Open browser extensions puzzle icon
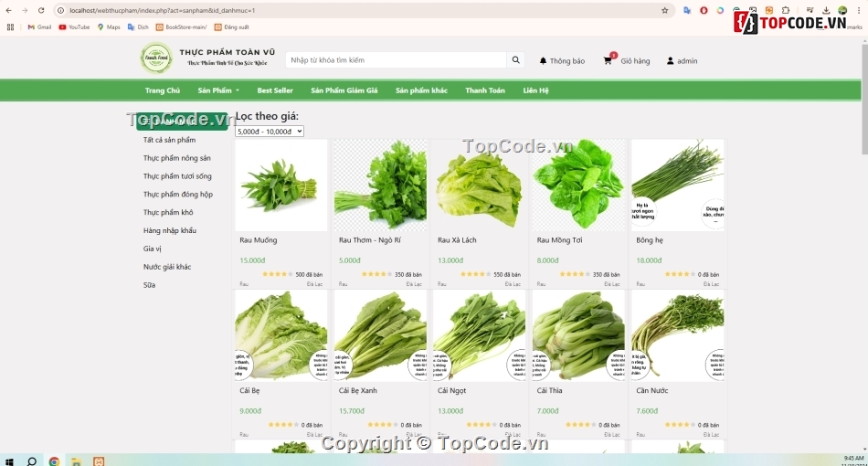The height and width of the screenshot is (466, 868). tap(786, 10)
